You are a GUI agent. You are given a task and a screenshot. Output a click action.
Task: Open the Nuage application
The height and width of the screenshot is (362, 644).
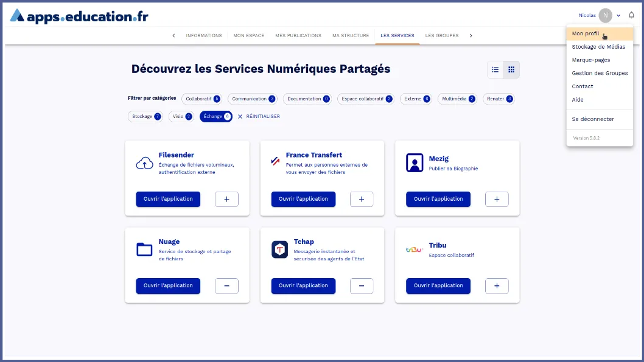(168, 286)
